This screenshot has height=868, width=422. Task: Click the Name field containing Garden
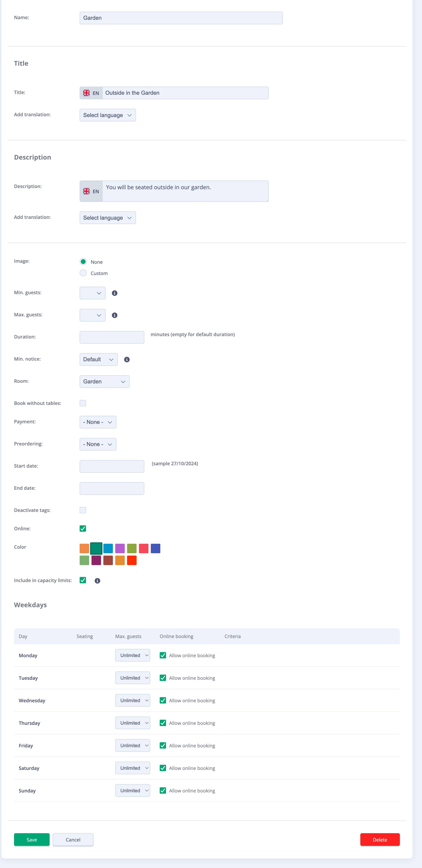pos(181,18)
